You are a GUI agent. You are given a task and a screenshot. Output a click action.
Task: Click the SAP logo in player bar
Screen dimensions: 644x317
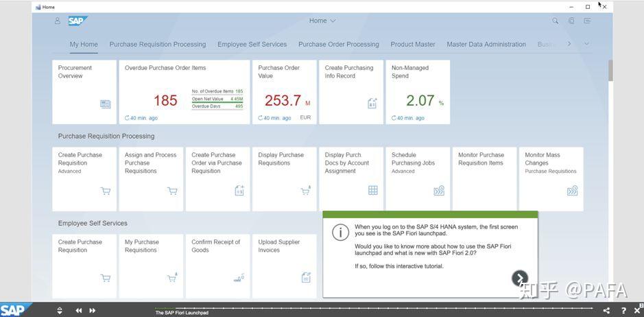point(16,309)
